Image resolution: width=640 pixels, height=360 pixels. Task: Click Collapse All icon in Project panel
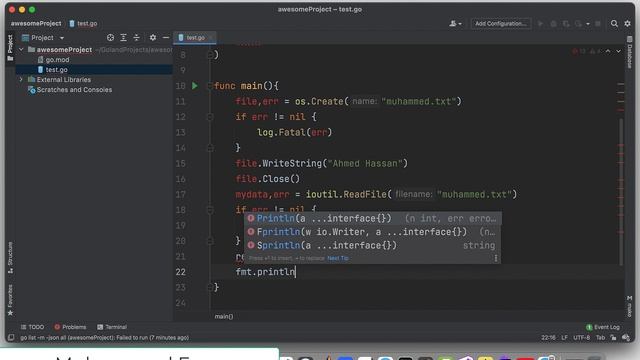[136, 38]
